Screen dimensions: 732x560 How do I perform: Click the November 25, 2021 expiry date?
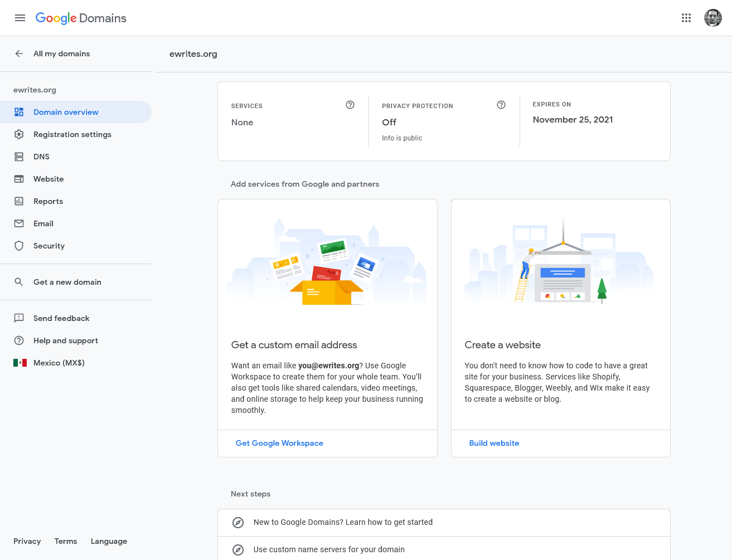click(573, 119)
